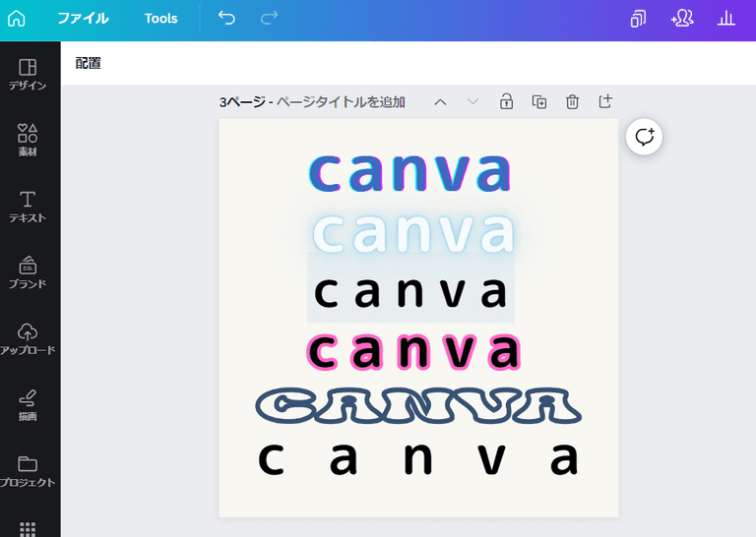The image size is (756, 537).
Task: Open the テキスト panel
Action: pyautogui.click(x=28, y=207)
